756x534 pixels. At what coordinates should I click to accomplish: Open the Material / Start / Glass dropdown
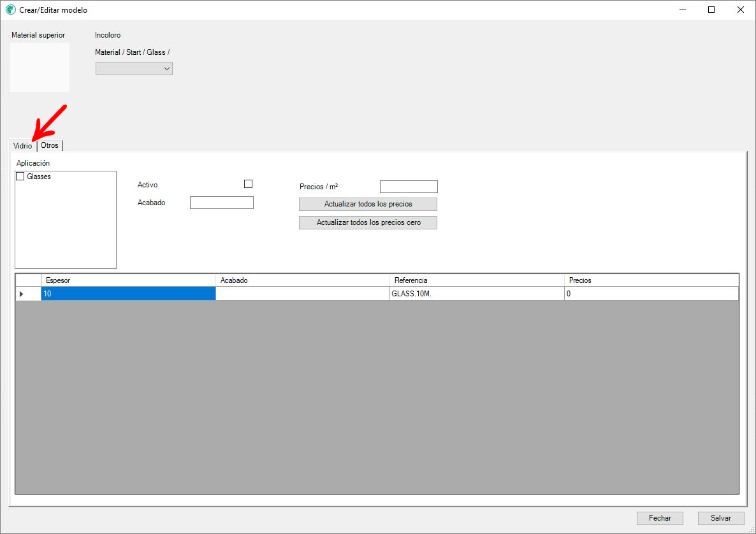134,68
